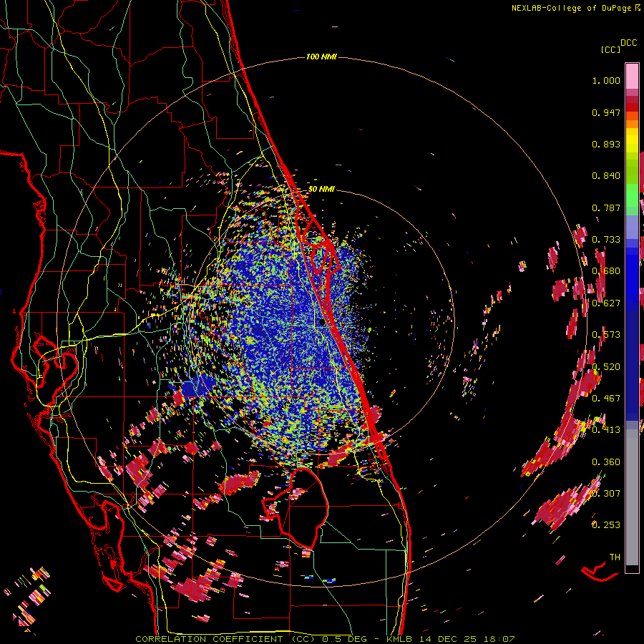Click the 0.307 legend value
This screenshot has width=644, height=644.
(606, 494)
